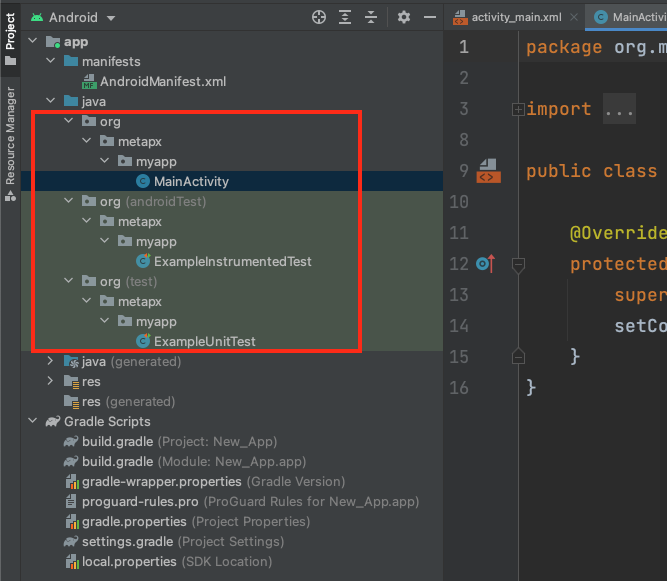Collapse the main org package chevron
The height and width of the screenshot is (581, 667).
68,121
